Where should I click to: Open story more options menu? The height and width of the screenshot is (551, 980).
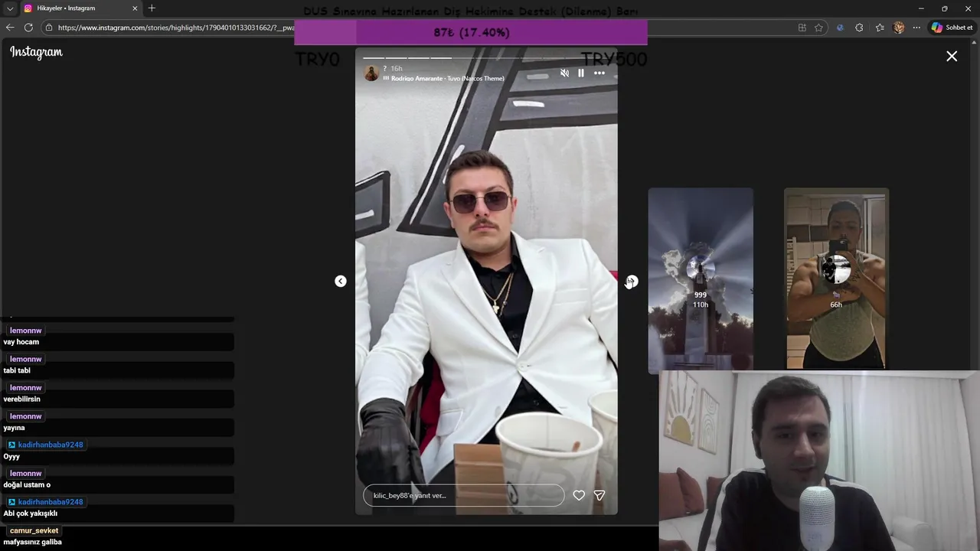599,73
